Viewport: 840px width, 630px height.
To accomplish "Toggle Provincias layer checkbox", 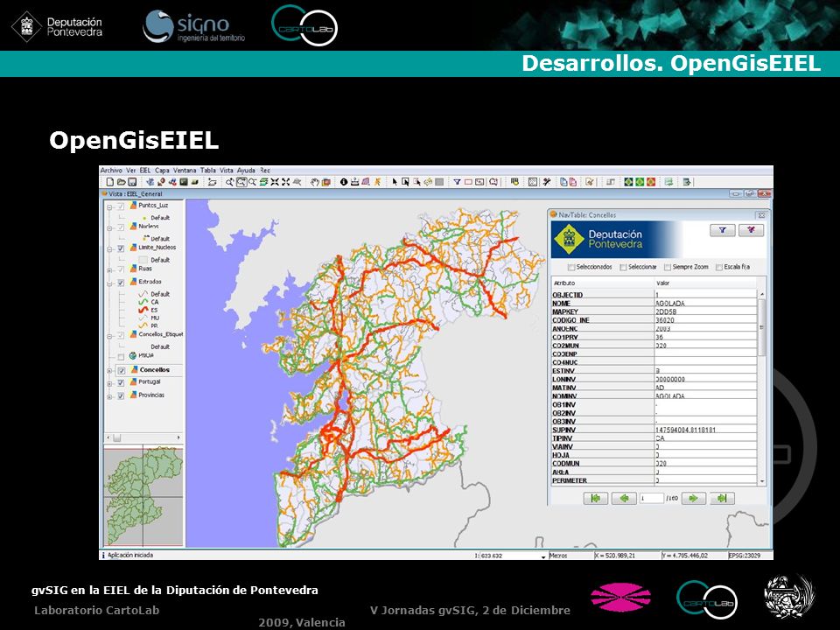I will click(x=121, y=395).
